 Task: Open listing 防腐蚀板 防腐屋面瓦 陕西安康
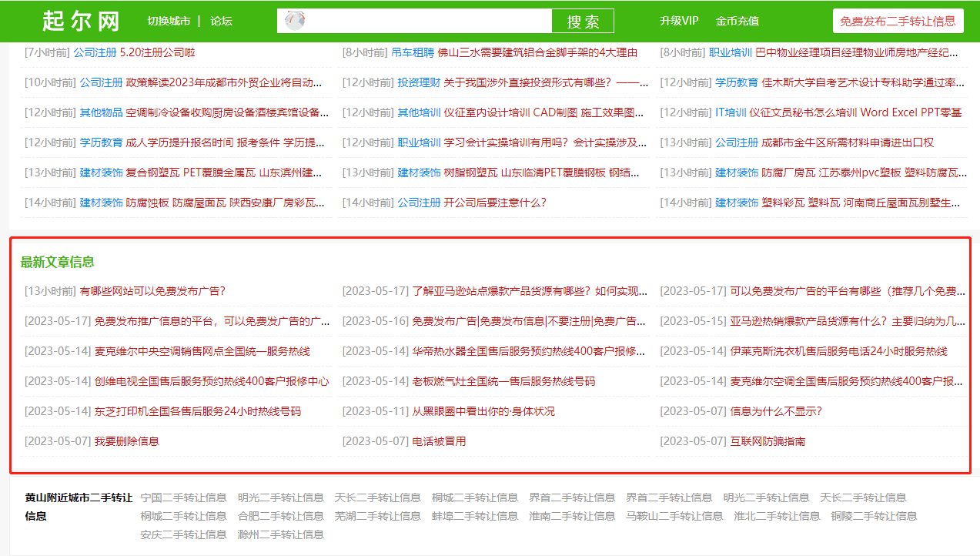(x=226, y=203)
